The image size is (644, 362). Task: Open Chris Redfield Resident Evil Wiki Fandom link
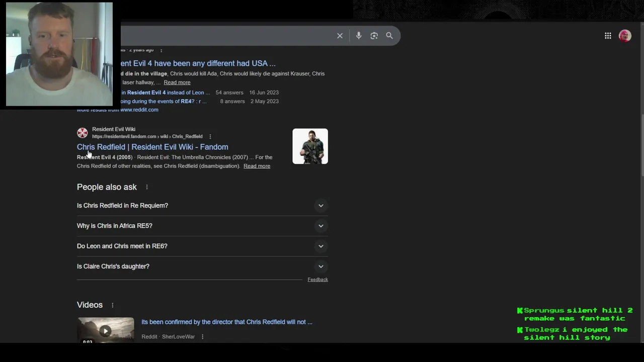(152, 147)
